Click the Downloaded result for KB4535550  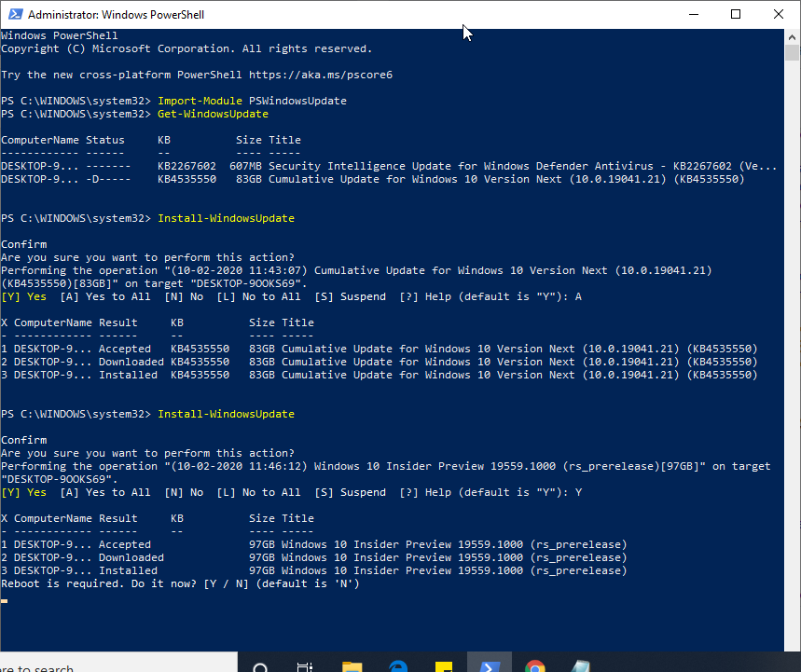point(131,362)
